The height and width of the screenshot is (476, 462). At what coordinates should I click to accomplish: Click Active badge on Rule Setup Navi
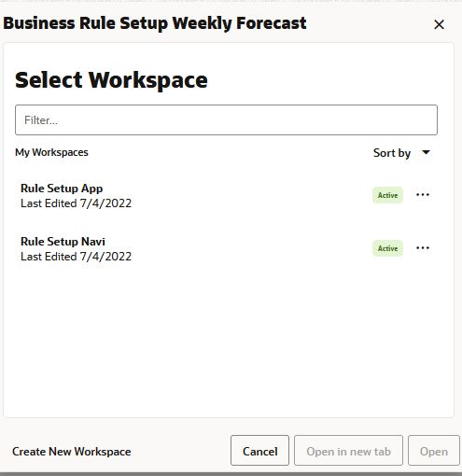point(387,248)
